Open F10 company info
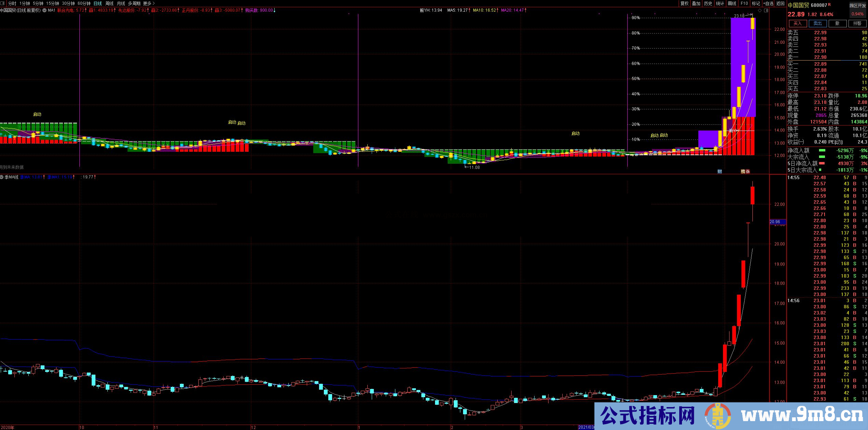Screen dimensions: 868x430 (744, 3)
